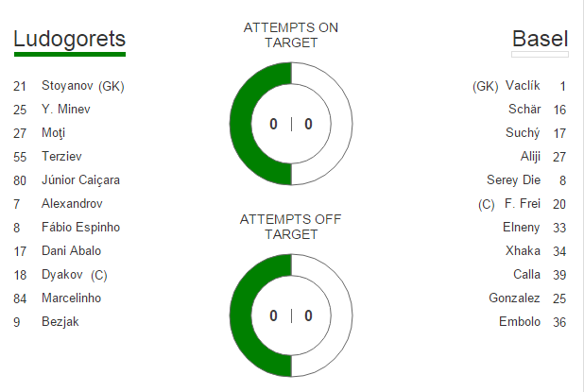The height and width of the screenshot is (392, 584).
Task: Select Fábio Espinho from the lineup
Action: click(x=80, y=228)
